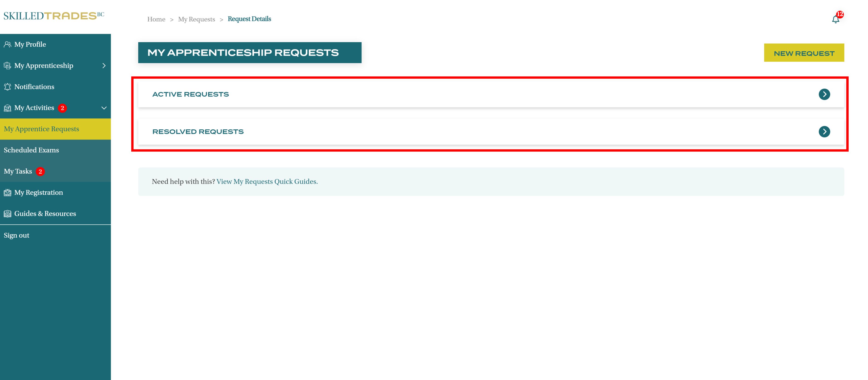Open My Tasks in sidebar
The height and width of the screenshot is (380, 868).
click(18, 171)
